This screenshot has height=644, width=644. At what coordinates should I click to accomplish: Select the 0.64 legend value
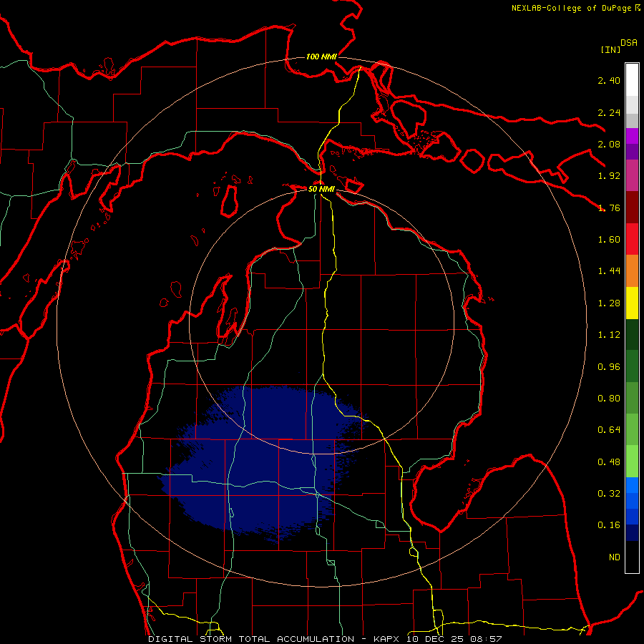click(x=609, y=430)
